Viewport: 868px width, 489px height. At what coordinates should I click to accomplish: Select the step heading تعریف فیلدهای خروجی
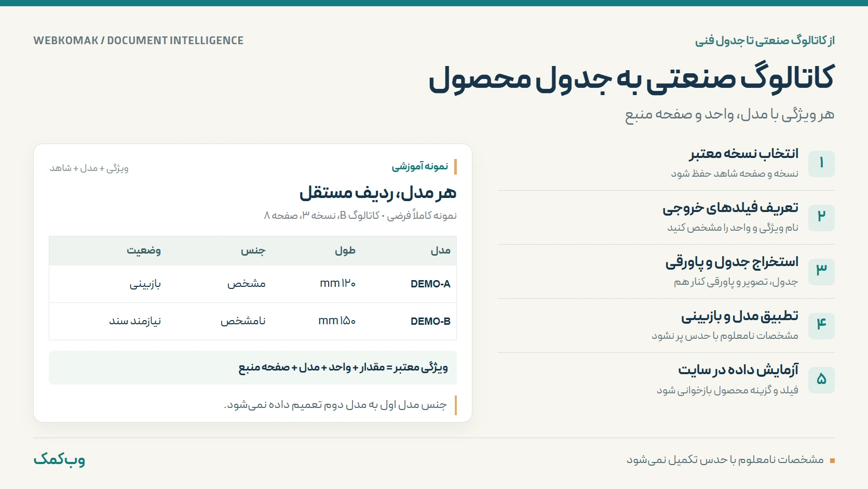coord(730,208)
